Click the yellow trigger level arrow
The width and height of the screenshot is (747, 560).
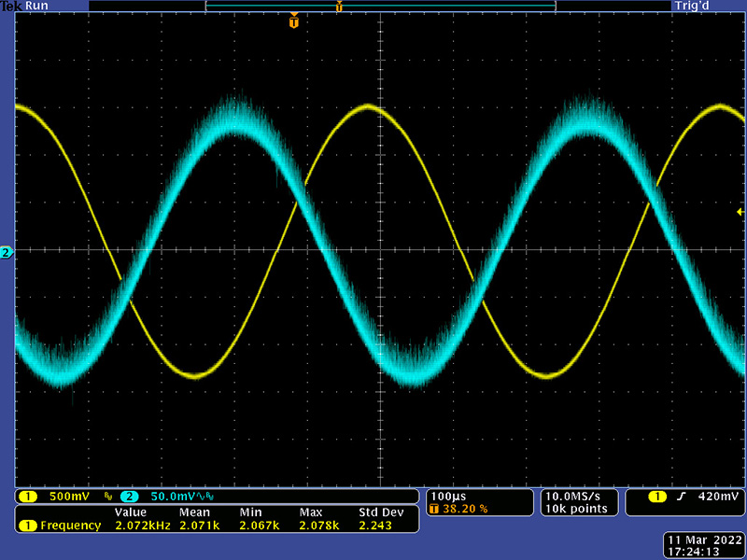(740, 213)
